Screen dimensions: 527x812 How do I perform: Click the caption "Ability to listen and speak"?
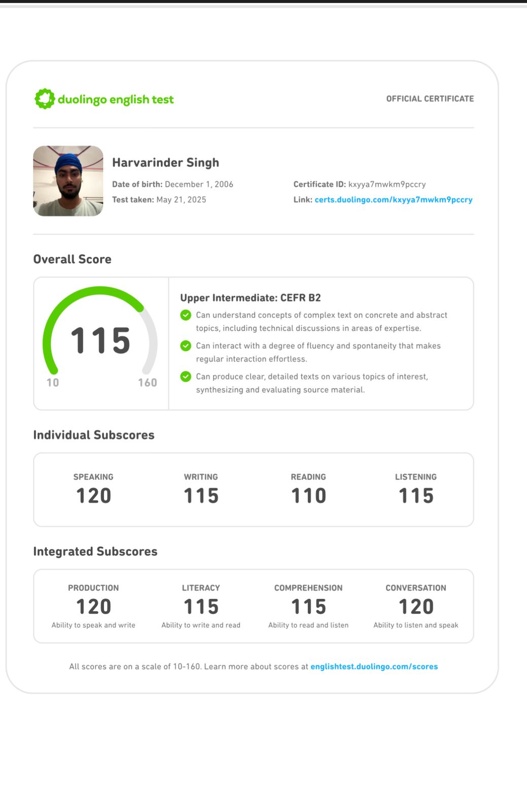(416, 625)
